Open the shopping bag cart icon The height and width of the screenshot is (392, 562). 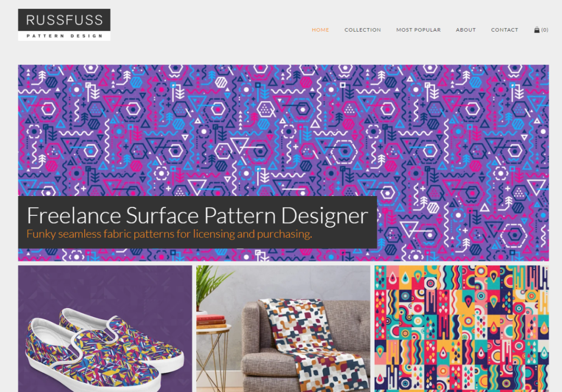pos(537,30)
